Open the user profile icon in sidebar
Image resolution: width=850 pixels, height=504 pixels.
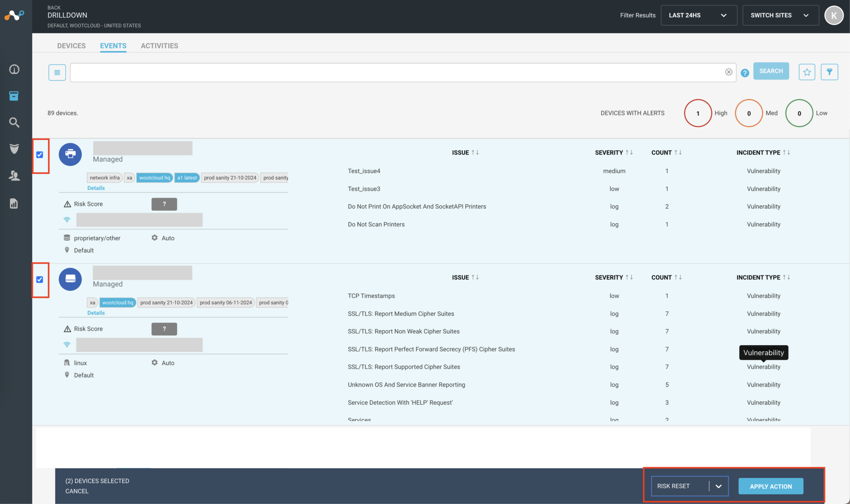point(14,176)
